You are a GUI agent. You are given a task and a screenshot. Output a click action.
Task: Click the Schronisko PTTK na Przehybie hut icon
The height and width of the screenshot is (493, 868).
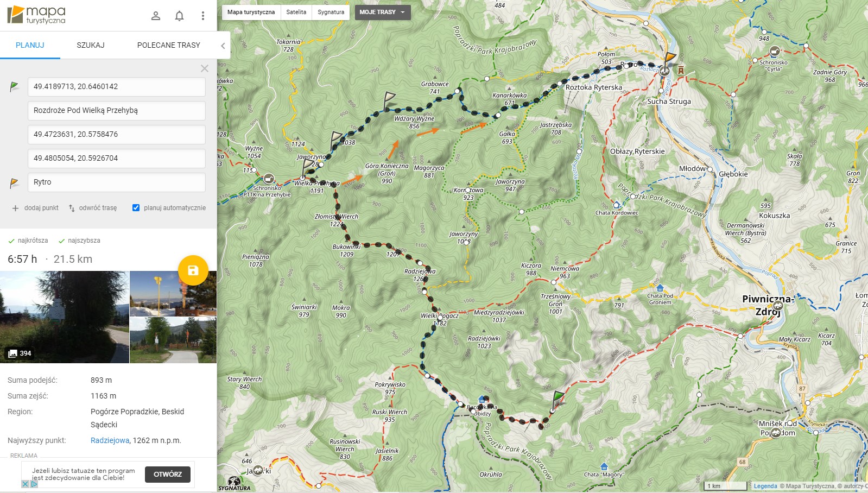pos(268,179)
